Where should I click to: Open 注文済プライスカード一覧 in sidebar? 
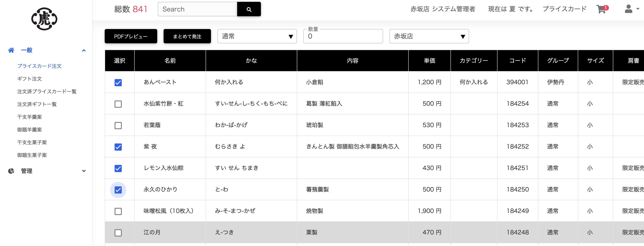click(47, 91)
